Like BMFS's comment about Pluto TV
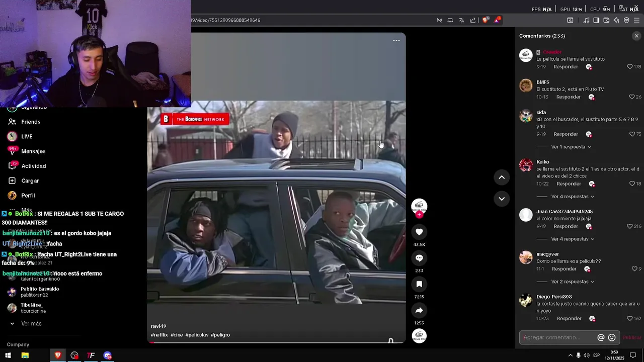644x362 pixels. pyautogui.click(x=632, y=97)
